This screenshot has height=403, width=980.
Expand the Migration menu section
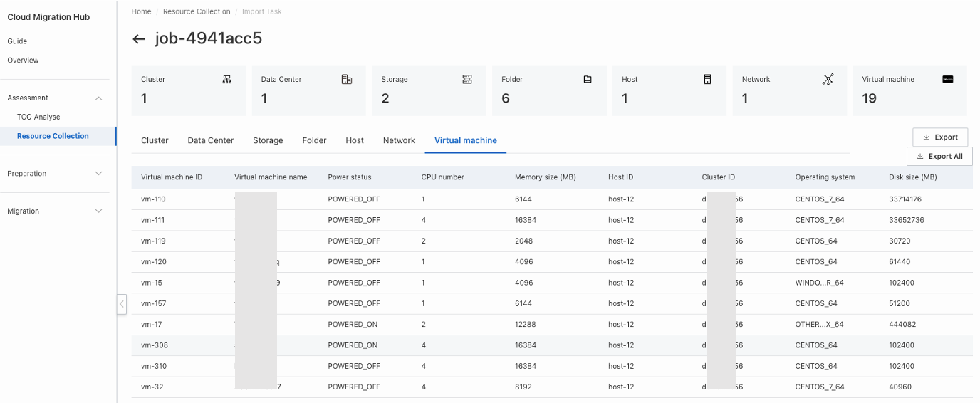[x=98, y=211]
